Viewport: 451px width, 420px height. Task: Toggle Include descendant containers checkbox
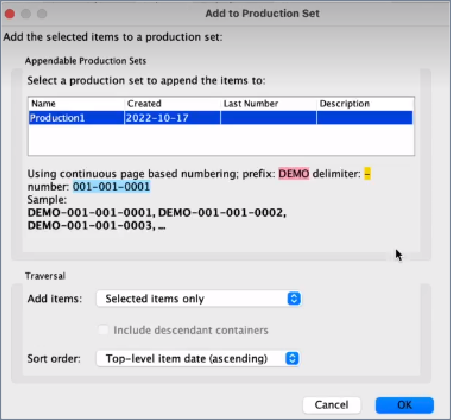(x=103, y=330)
